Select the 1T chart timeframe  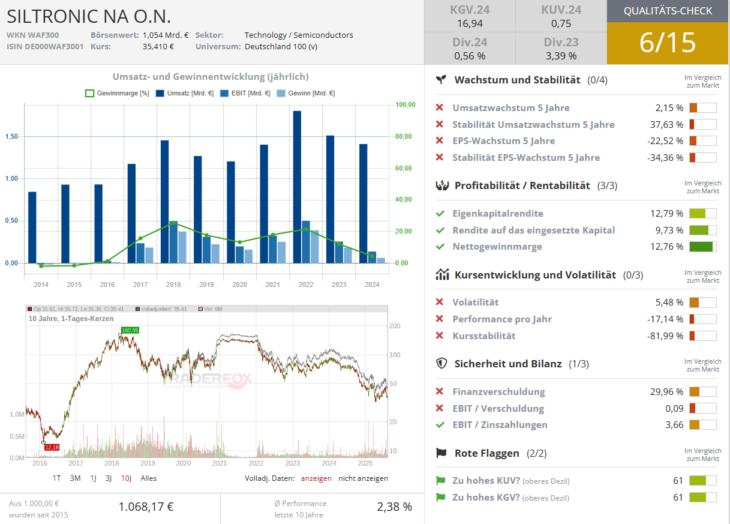[x=56, y=478]
